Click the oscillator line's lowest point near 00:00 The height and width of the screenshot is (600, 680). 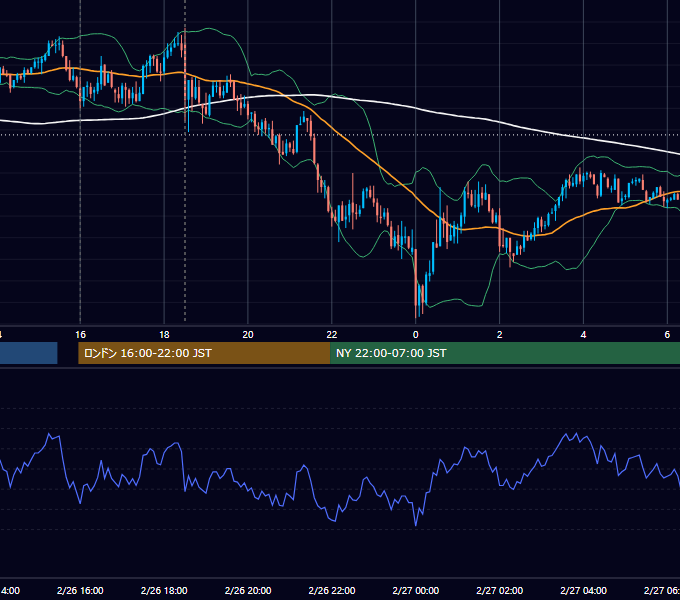coord(415,525)
